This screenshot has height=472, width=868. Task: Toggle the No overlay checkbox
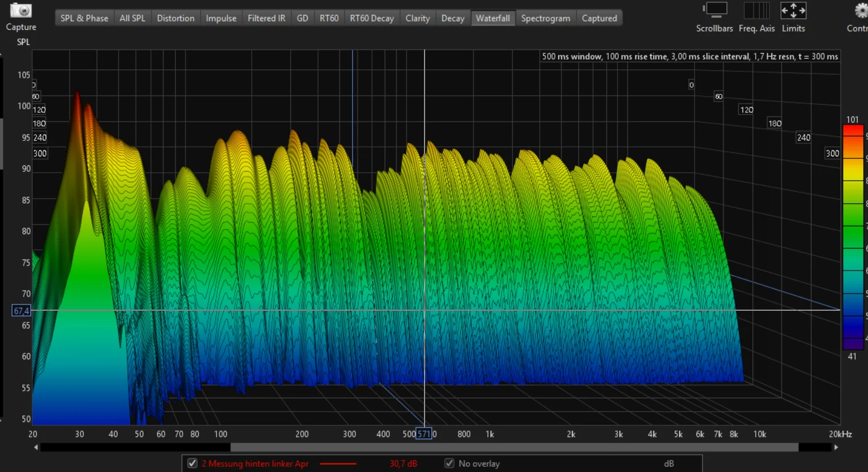click(x=449, y=463)
